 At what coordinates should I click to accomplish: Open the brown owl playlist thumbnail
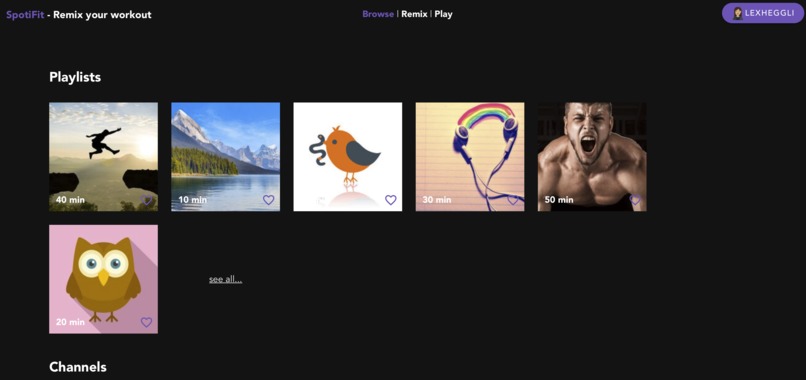click(103, 279)
